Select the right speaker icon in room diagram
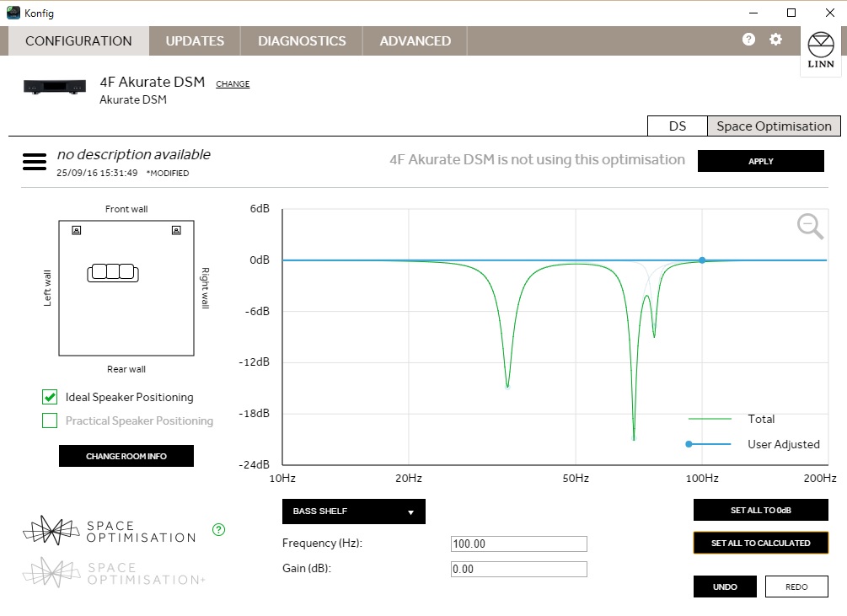Screen dimensions: 847x616 (176, 231)
